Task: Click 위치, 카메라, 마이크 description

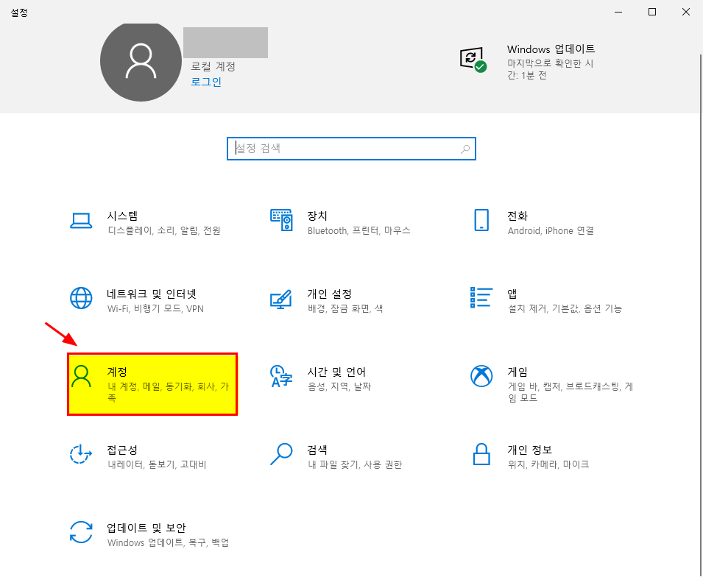Action: [548, 465]
